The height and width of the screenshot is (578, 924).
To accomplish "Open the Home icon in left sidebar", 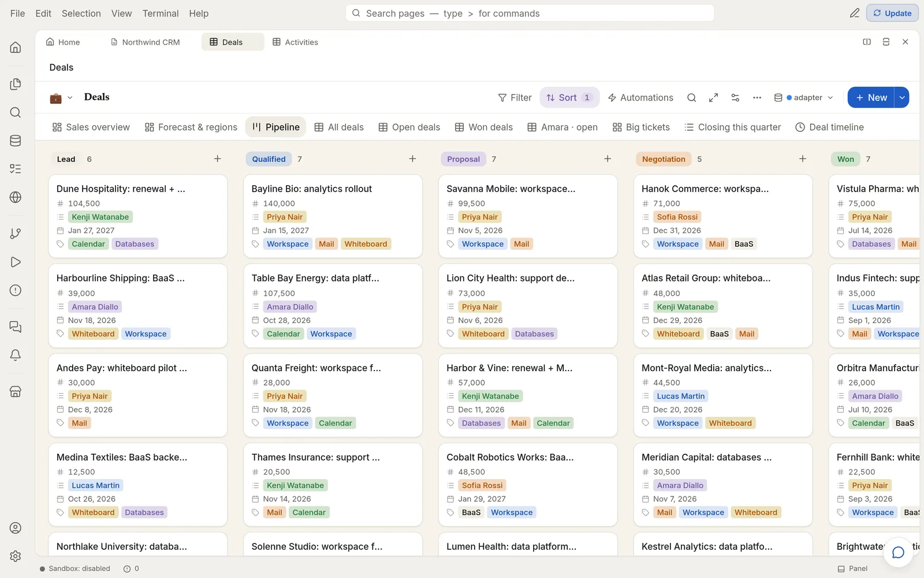I will coord(16,47).
